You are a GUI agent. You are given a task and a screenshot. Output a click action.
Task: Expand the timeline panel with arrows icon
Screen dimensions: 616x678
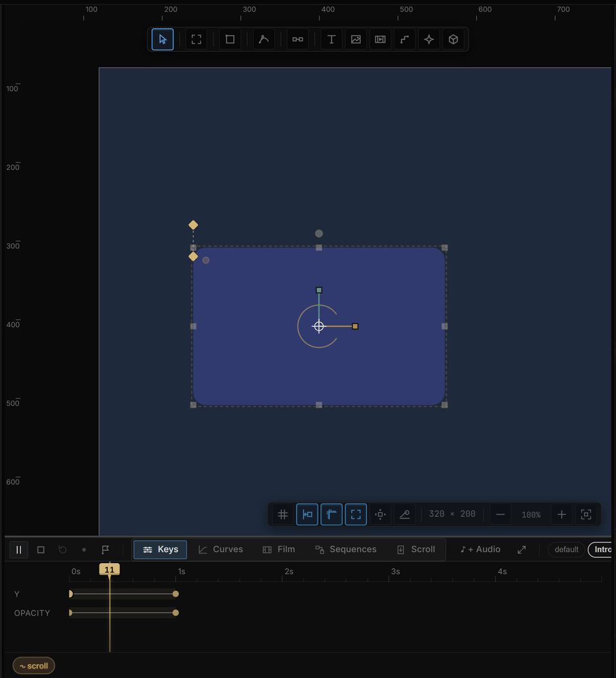coord(522,550)
